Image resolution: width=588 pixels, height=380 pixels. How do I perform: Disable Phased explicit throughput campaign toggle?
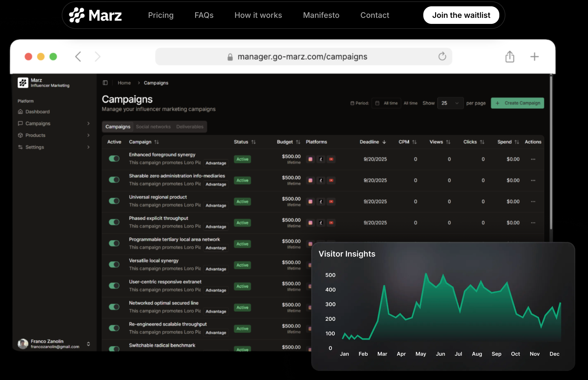[114, 222]
